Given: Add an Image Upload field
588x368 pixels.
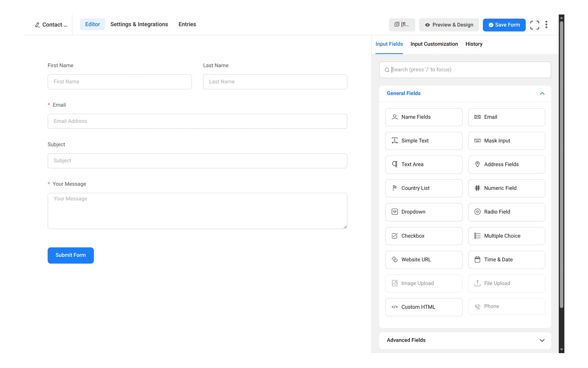Looking at the screenshot, I should coord(423,283).
